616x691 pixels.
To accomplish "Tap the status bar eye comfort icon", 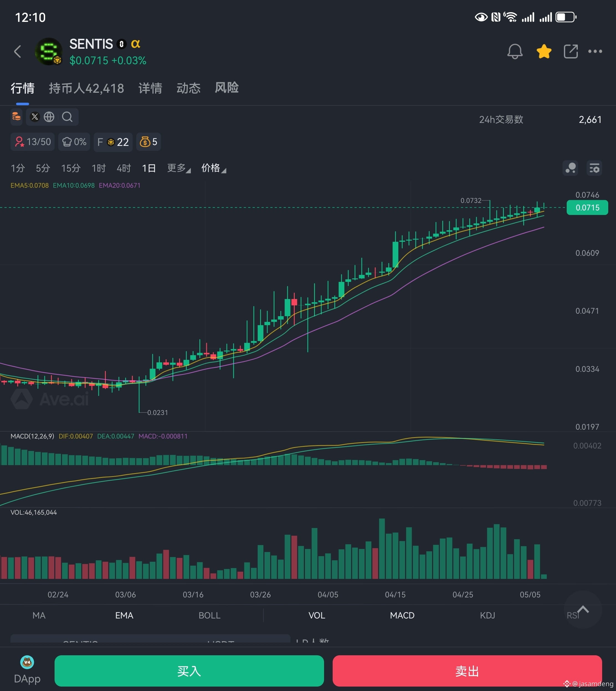I will [x=481, y=17].
